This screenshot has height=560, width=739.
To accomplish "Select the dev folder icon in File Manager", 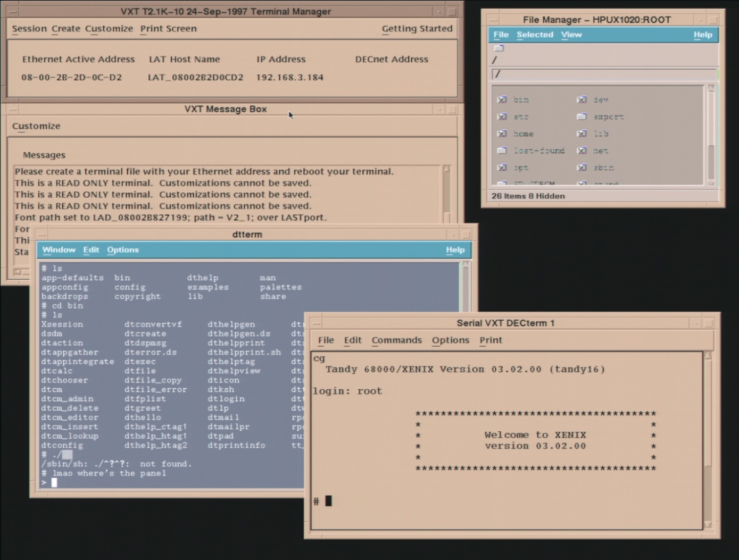I will click(582, 99).
